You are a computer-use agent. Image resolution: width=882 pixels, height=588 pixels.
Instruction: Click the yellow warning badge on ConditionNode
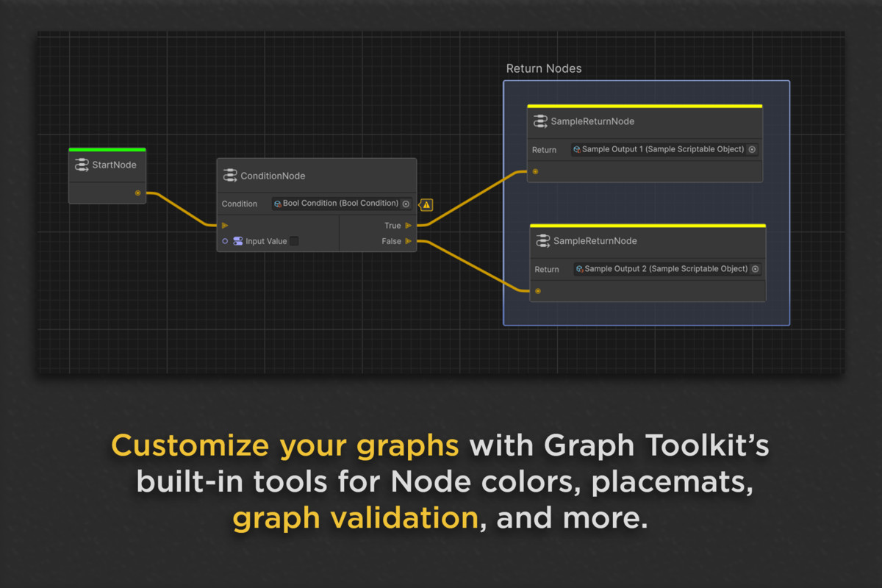(426, 204)
